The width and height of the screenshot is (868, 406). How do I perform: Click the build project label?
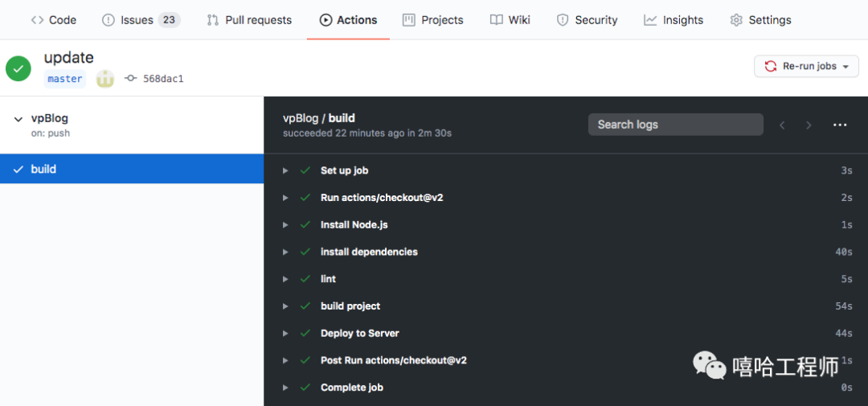tap(350, 306)
